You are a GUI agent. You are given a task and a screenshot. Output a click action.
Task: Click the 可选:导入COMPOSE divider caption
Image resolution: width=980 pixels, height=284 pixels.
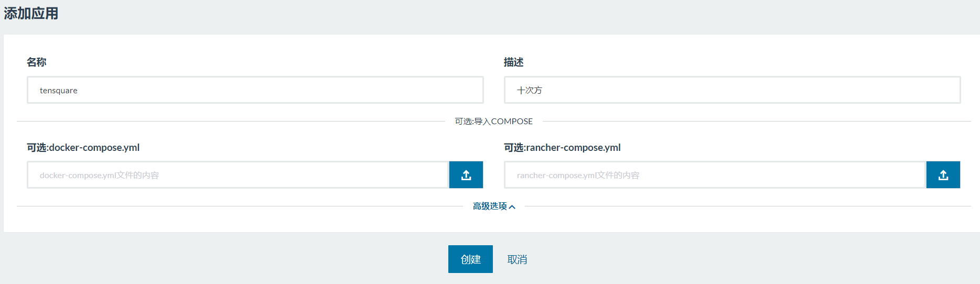(494, 121)
